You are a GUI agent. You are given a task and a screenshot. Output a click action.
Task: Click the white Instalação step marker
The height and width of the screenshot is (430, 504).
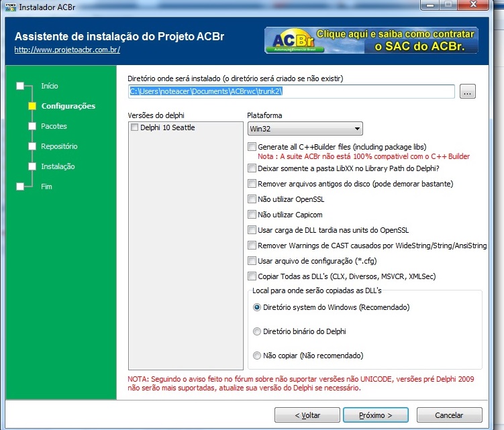[32, 166]
